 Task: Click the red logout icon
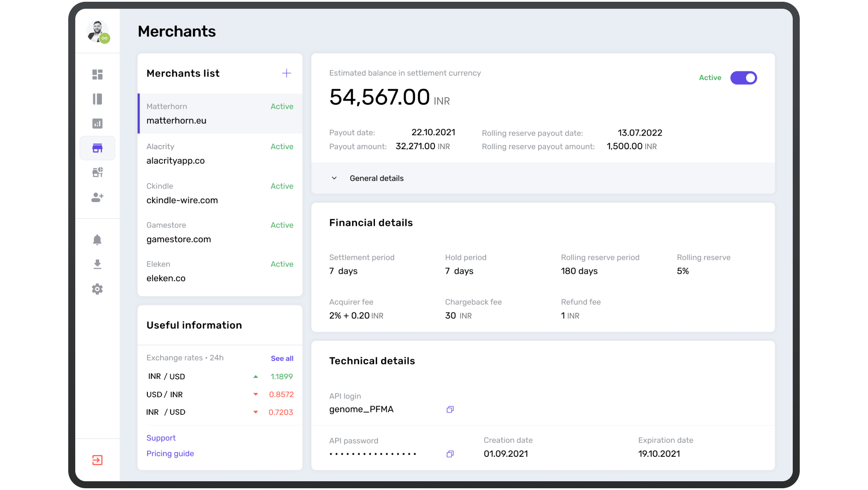point(97,460)
